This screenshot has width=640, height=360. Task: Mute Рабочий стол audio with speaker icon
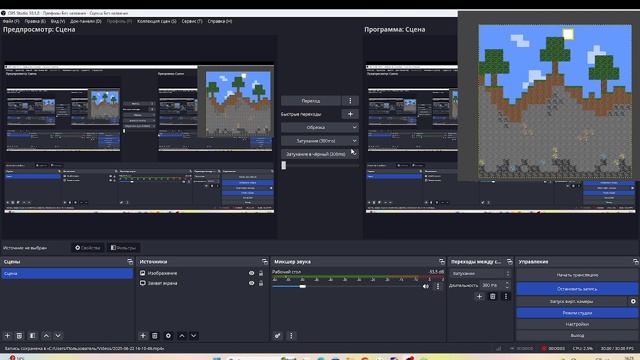tap(426, 287)
